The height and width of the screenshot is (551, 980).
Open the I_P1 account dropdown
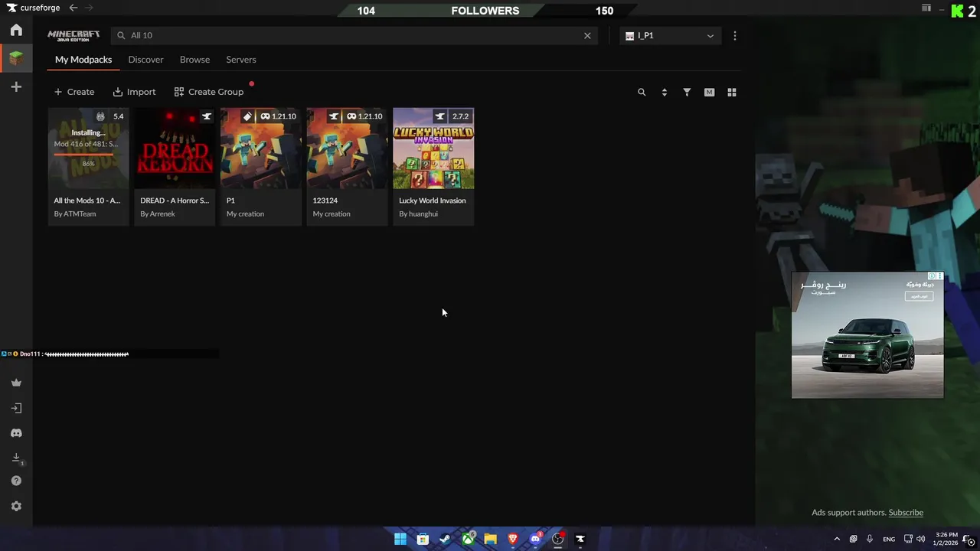click(x=670, y=35)
